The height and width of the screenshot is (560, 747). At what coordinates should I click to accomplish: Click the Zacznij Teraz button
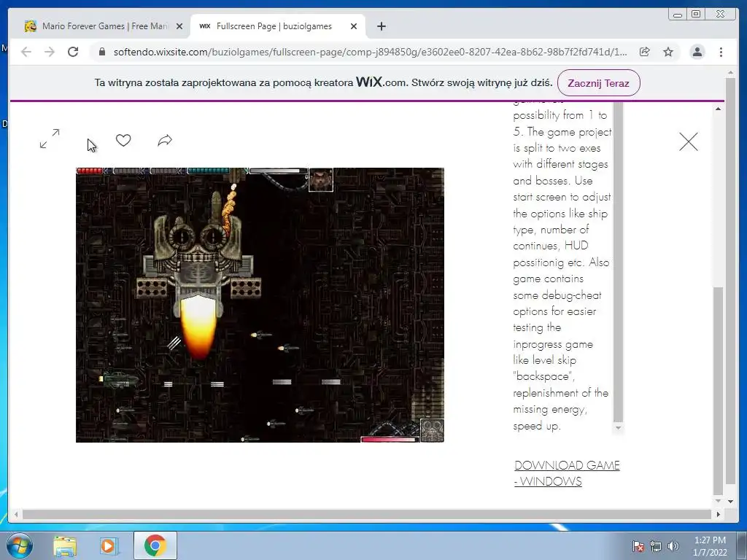pyautogui.click(x=598, y=83)
